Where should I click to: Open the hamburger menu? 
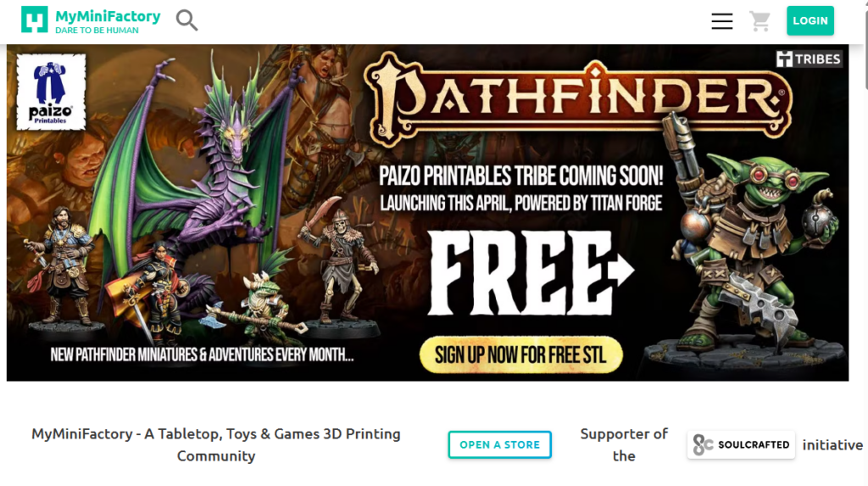(x=722, y=21)
